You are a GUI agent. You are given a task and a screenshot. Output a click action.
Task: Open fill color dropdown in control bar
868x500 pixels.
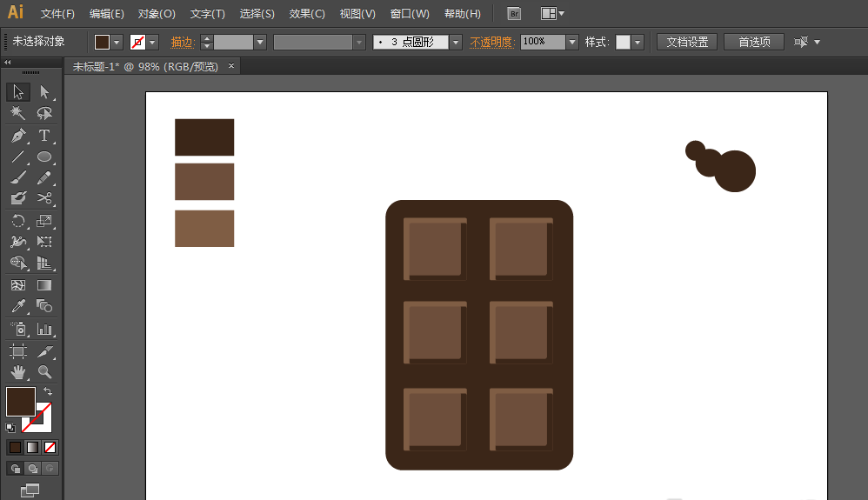pyautogui.click(x=117, y=42)
